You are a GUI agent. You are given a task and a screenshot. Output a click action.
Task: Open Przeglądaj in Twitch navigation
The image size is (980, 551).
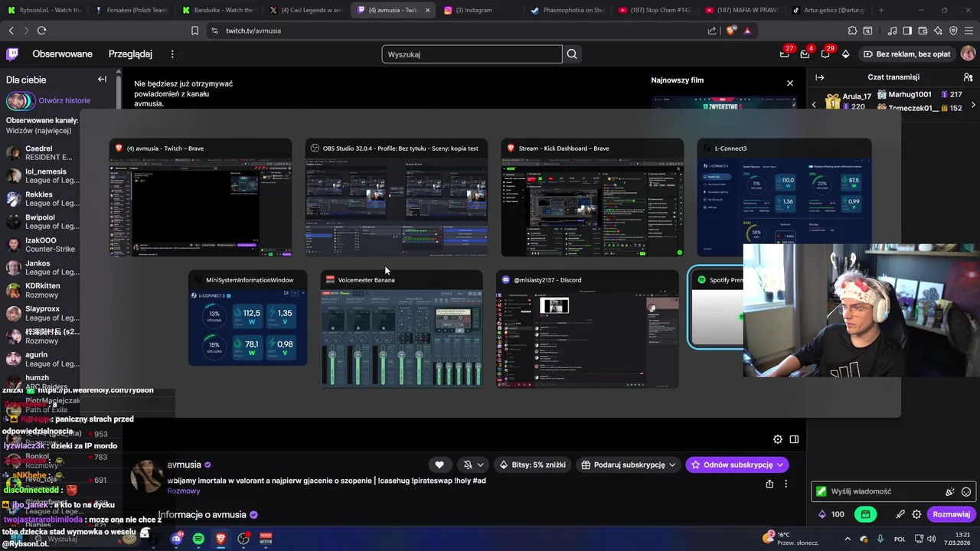point(130,54)
